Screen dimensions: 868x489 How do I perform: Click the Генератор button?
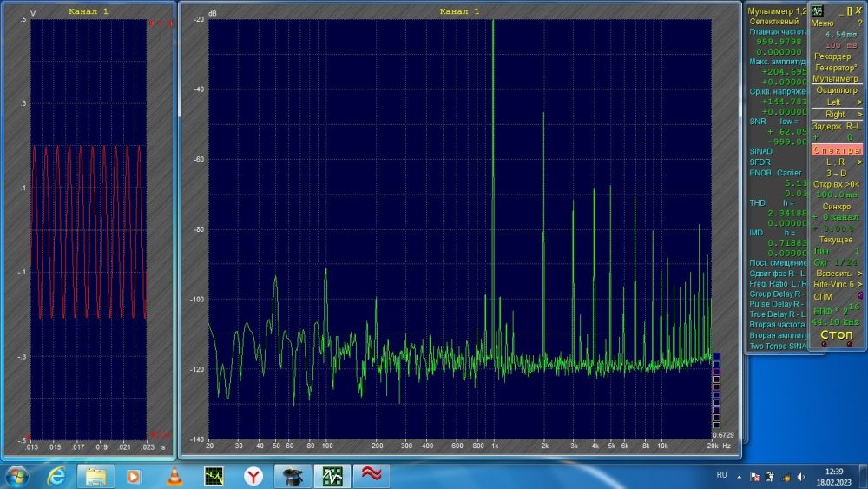point(837,68)
